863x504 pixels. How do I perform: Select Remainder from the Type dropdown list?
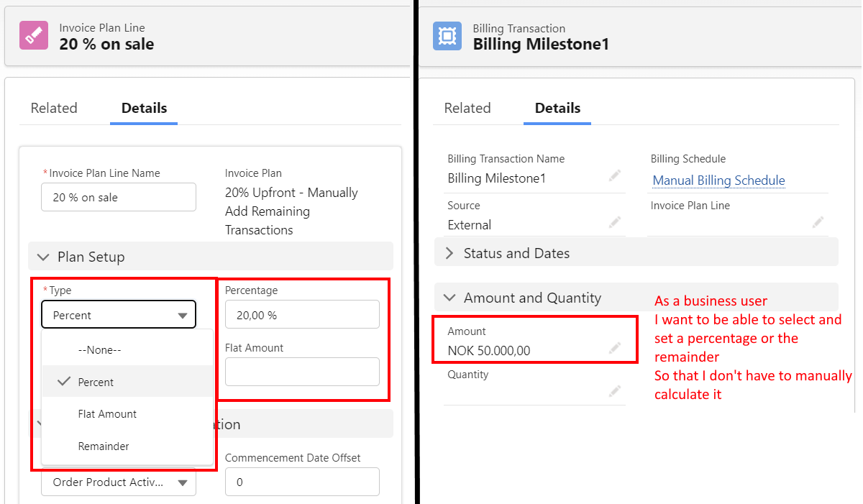103,446
